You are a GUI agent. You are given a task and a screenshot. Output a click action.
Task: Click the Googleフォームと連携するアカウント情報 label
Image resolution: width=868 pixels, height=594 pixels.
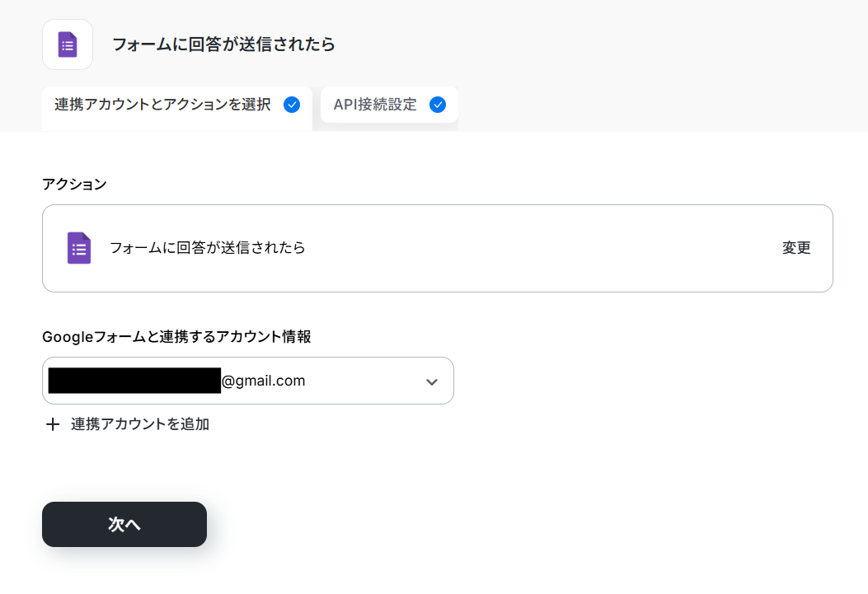coord(176,336)
